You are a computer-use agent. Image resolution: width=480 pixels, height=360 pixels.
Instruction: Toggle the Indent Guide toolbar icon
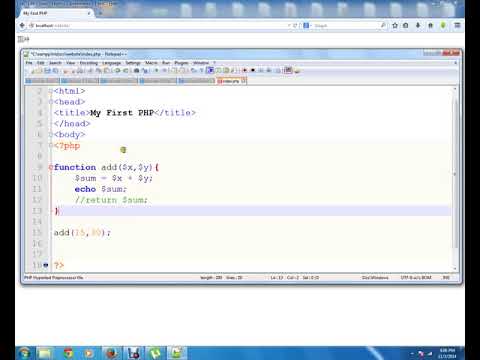[210, 70]
